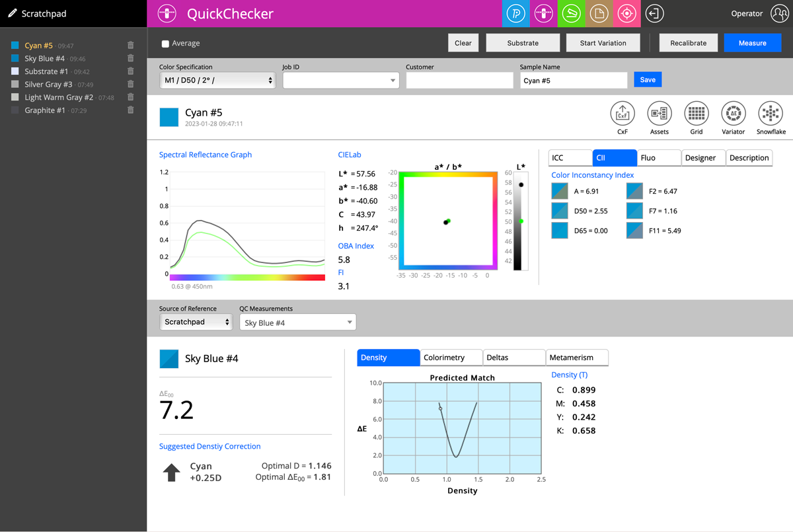Open the Job ID dropdown

point(341,81)
